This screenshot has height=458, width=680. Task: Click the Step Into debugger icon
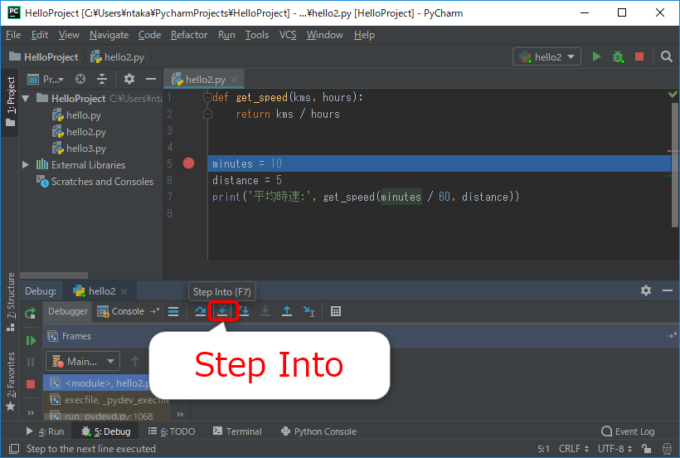click(222, 311)
